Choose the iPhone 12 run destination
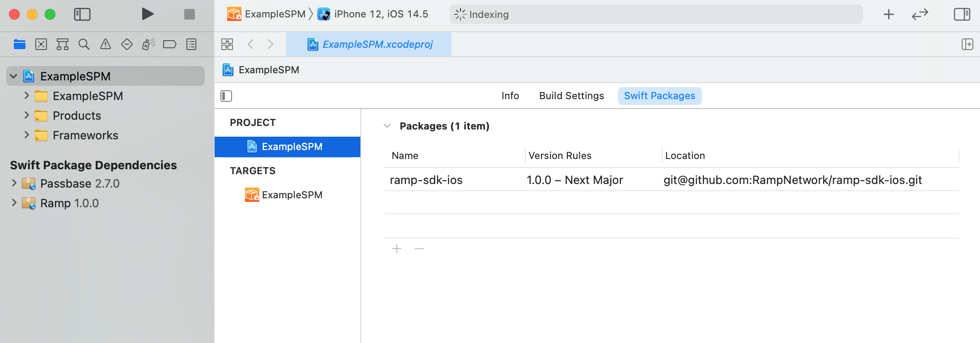 coord(373,14)
